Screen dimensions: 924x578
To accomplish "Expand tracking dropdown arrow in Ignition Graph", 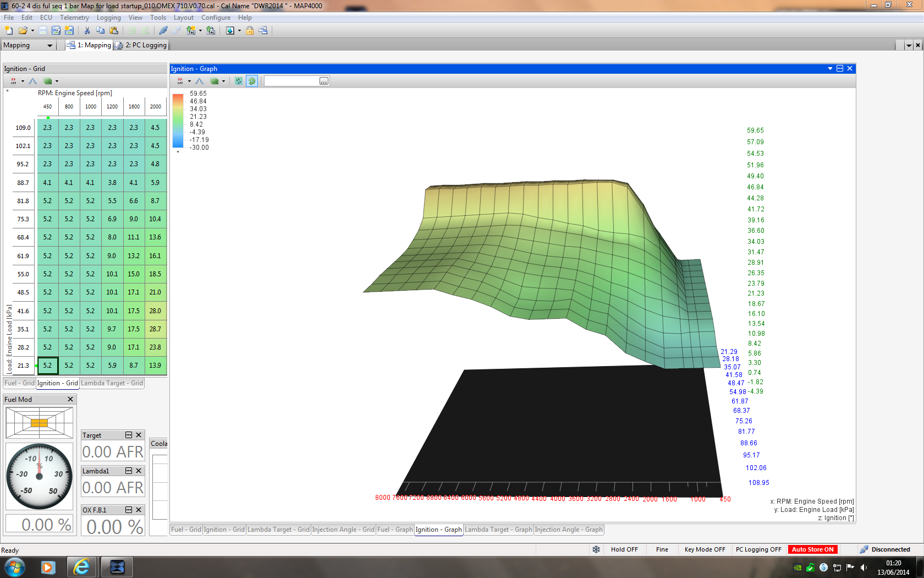I will 189,81.
